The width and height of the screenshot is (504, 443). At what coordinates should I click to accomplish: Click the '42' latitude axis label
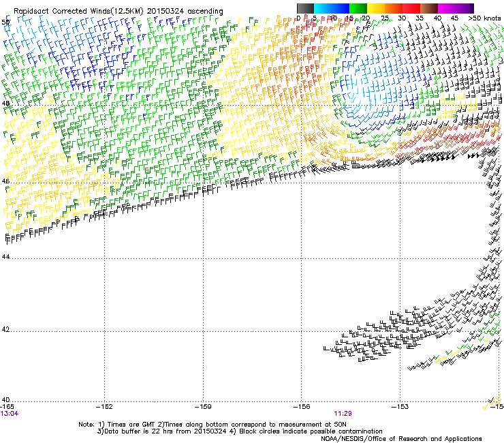coord(5,329)
